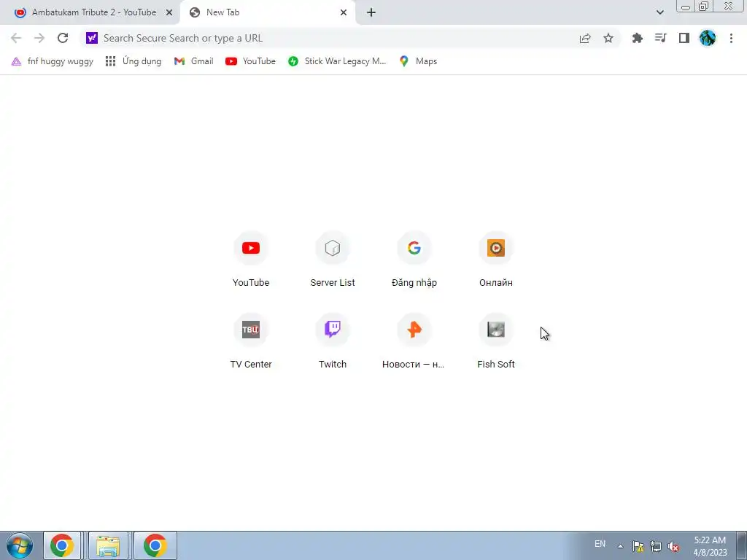Image resolution: width=747 pixels, height=560 pixels.
Task: Open the Windows Start menu
Action: pyautogui.click(x=20, y=545)
